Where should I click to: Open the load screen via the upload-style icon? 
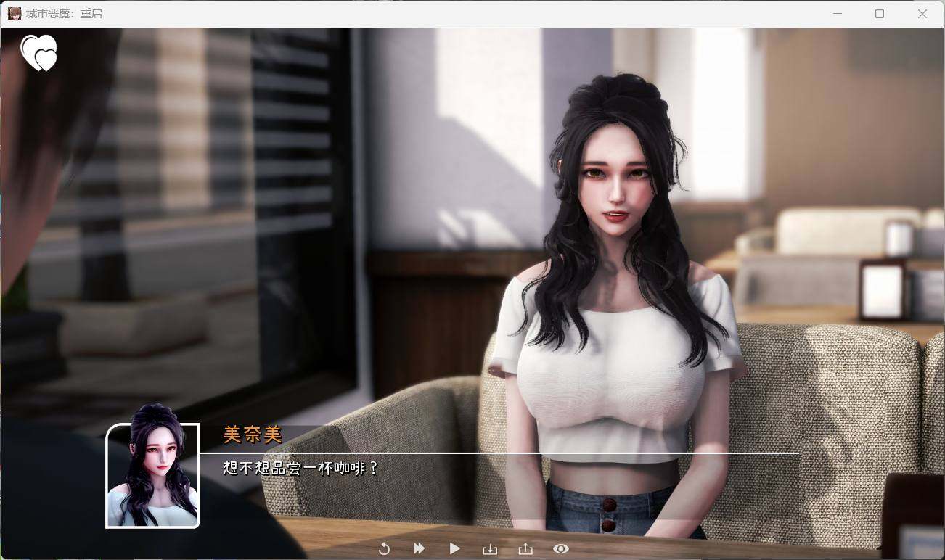point(525,549)
